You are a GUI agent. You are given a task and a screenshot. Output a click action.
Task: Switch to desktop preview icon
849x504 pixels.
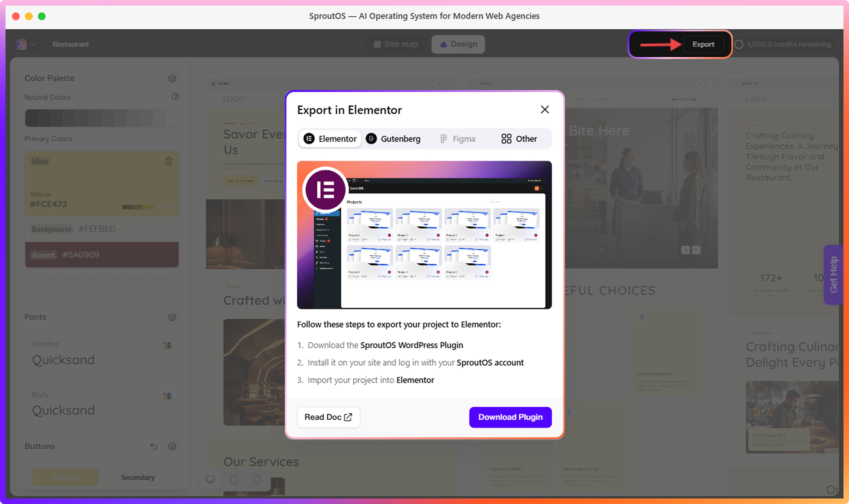pos(211,480)
